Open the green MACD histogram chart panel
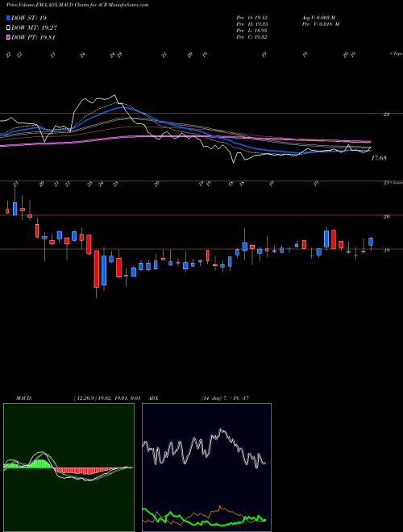403x532 pixels. [69, 468]
